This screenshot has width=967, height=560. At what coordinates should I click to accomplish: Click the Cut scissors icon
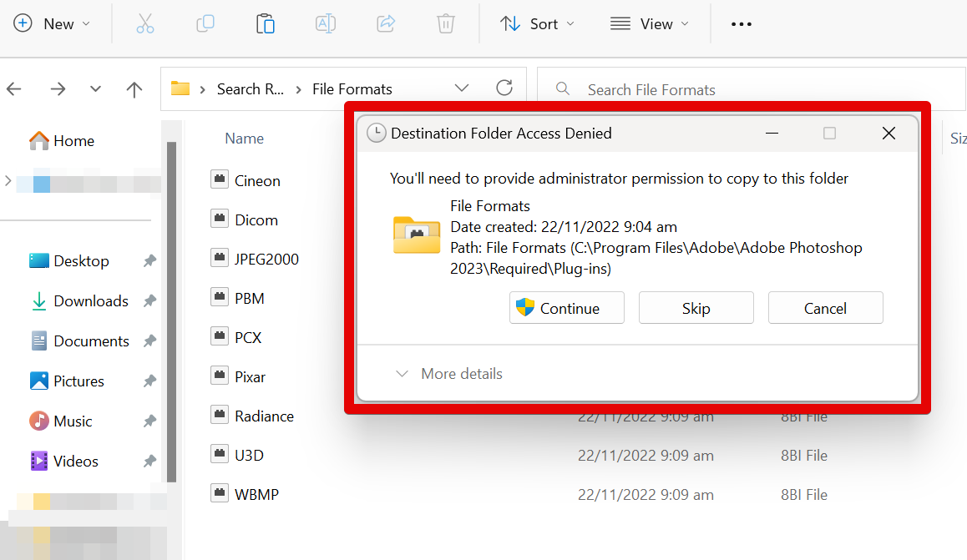click(145, 24)
